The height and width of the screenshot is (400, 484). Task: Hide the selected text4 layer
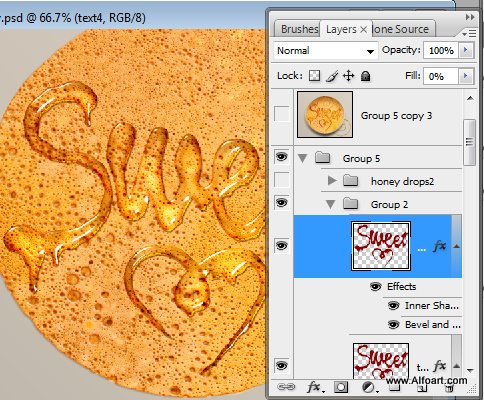[281, 246]
